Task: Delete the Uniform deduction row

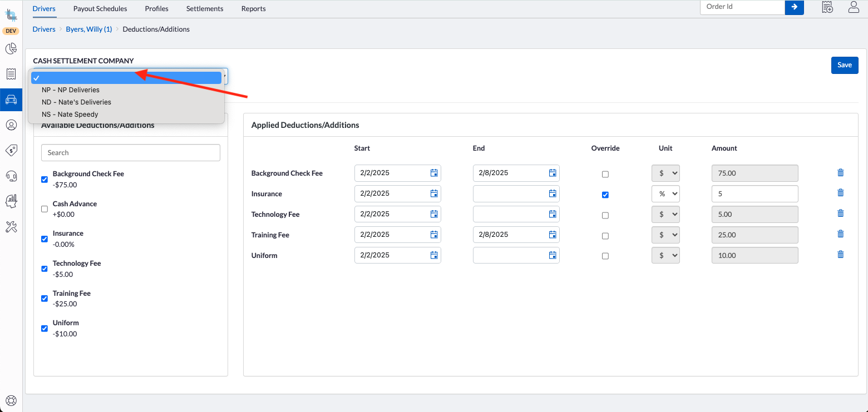Action: tap(841, 255)
